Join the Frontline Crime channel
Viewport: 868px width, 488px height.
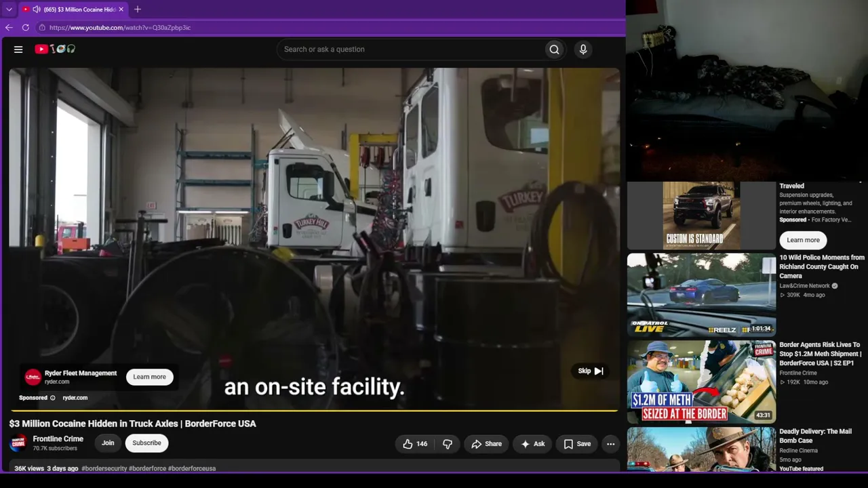tap(108, 443)
